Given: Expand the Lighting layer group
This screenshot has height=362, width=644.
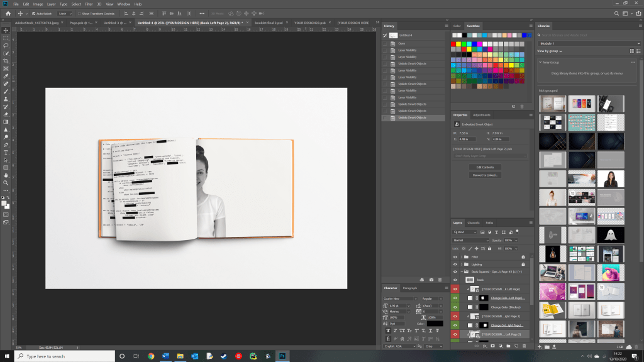Looking at the screenshot, I should [x=462, y=264].
